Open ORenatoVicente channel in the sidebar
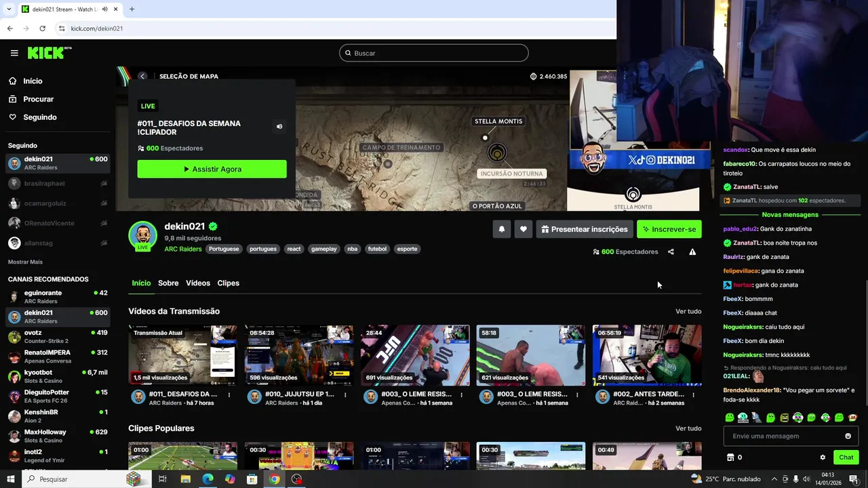This screenshot has width=868, height=488. pos(58,223)
